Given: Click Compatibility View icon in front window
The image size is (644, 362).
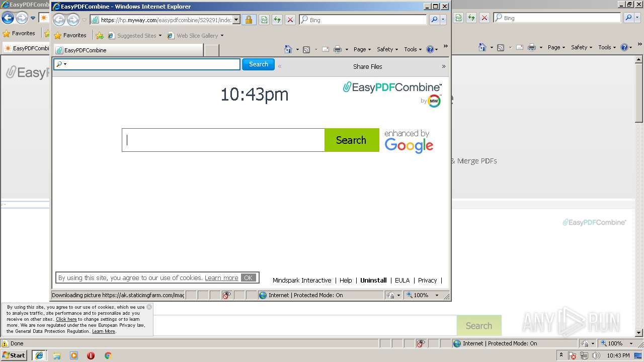Looking at the screenshot, I should coord(264,20).
